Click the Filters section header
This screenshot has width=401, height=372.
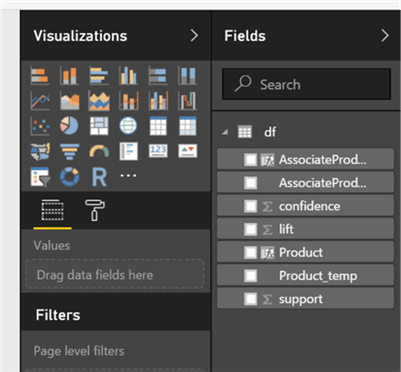58,315
